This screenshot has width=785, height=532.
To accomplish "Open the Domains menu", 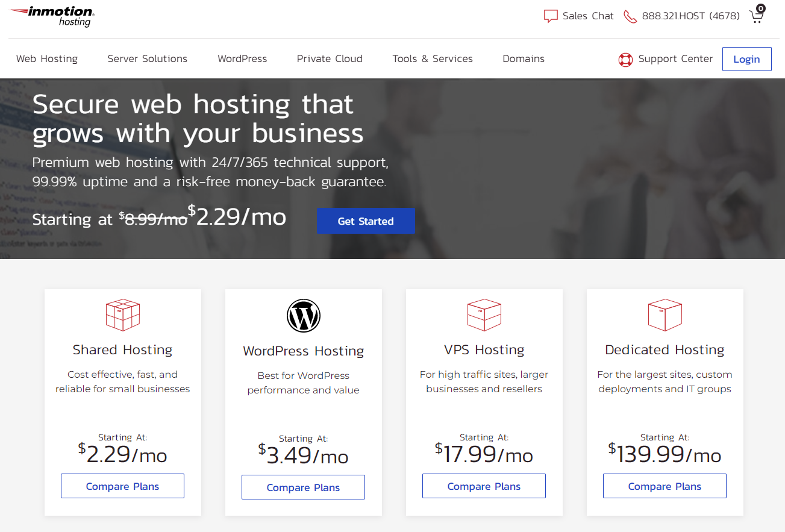I will (524, 59).
